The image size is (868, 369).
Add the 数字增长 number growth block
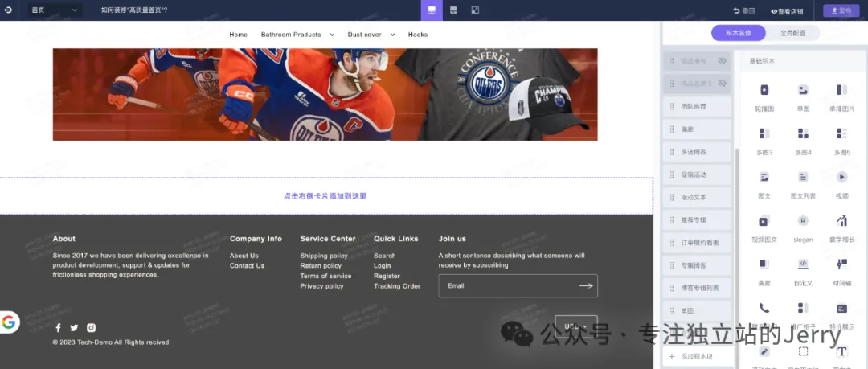click(841, 228)
